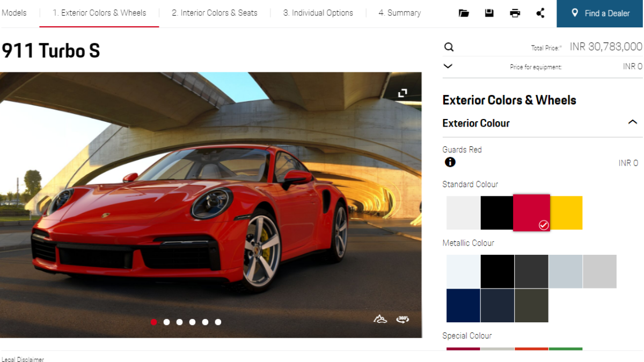Pick the light silver metallic swatch
The image size is (644, 362).
click(x=600, y=271)
